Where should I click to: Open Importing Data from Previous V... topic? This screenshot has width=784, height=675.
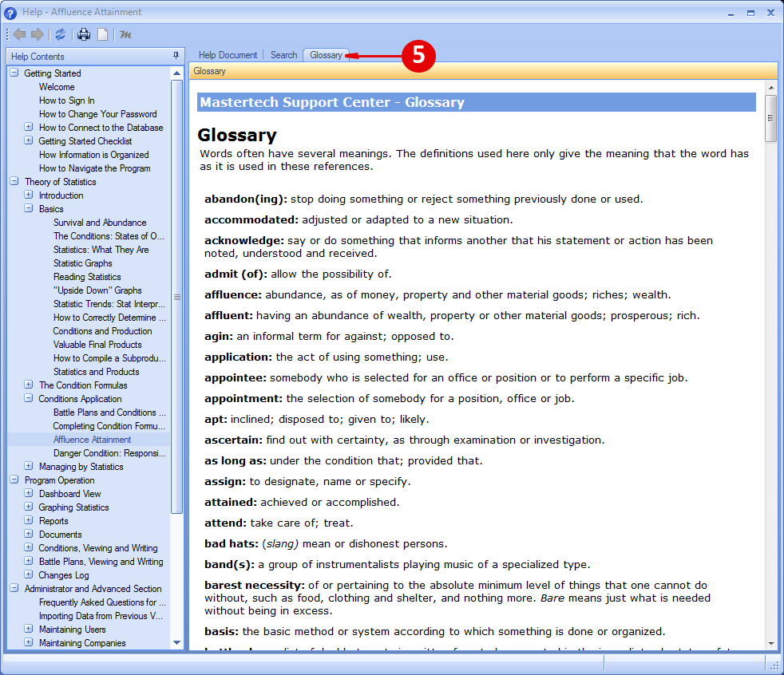(x=101, y=615)
